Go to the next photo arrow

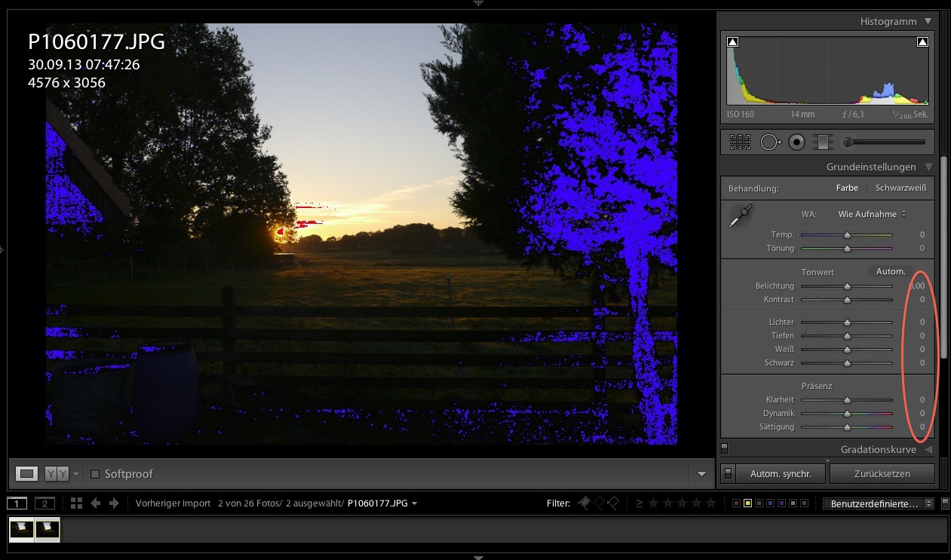[x=114, y=503]
